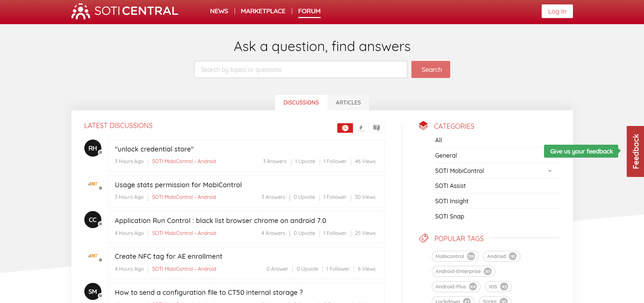Click the Categories layers icon
This screenshot has height=303, width=644.
click(423, 126)
